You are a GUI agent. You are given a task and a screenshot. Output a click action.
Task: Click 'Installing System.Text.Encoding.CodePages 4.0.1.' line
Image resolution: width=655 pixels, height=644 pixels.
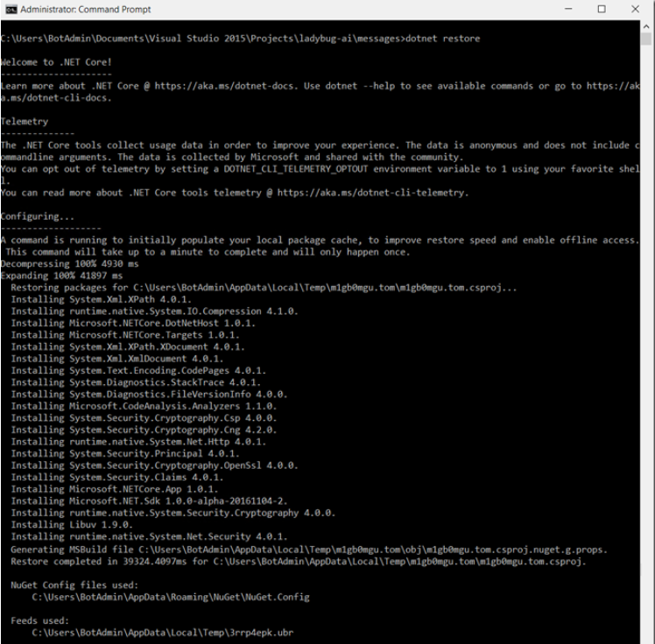point(138,371)
